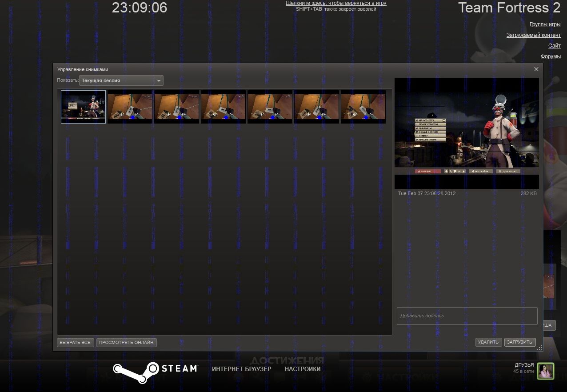The width and height of the screenshot is (567, 392).
Task: Click the 23:09:06 clock
Action: (x=140, y=8)
